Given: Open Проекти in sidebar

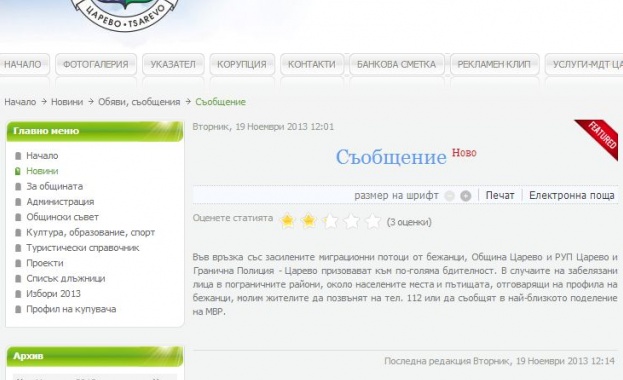Looking at the screenshot, I should [x=45, y=263].
